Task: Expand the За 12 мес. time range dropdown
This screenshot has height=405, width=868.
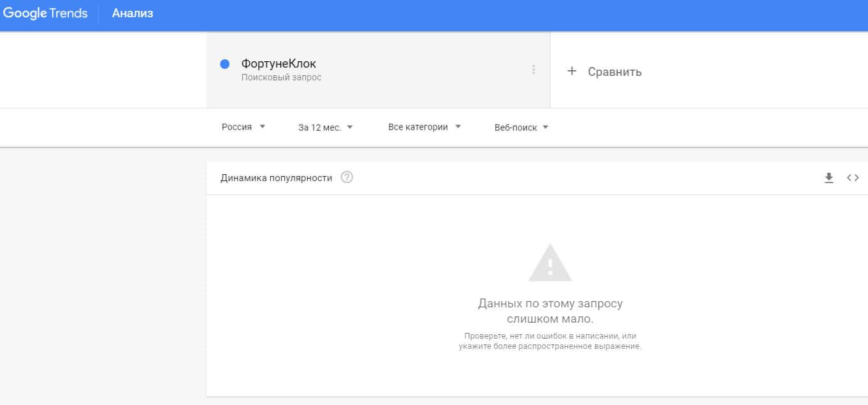Action: tap(325, 128)
